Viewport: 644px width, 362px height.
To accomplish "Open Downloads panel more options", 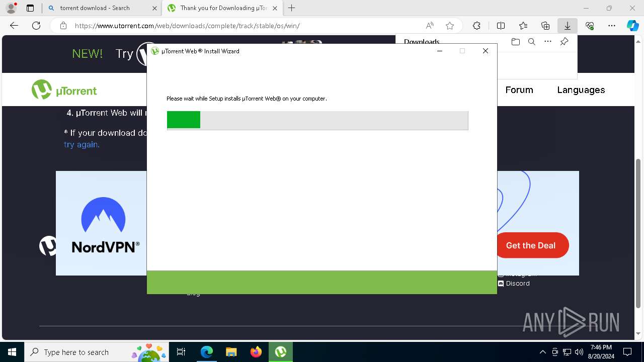I will coord(548,42).
